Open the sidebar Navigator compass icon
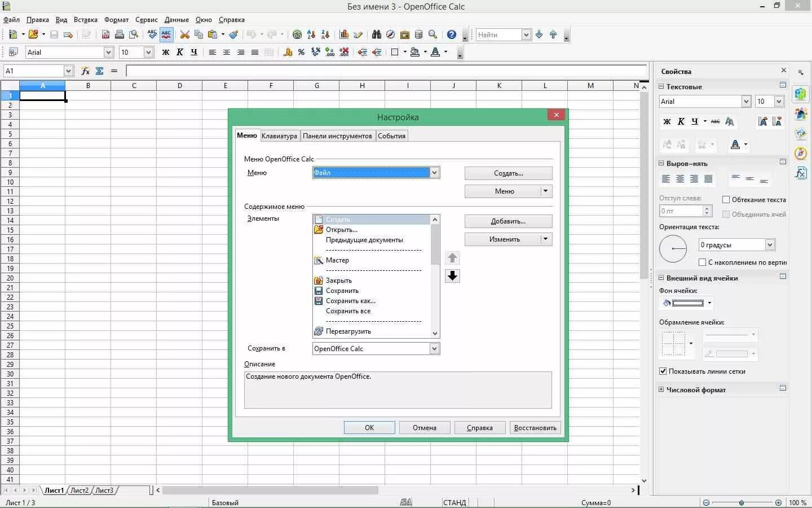 point(801,153)
